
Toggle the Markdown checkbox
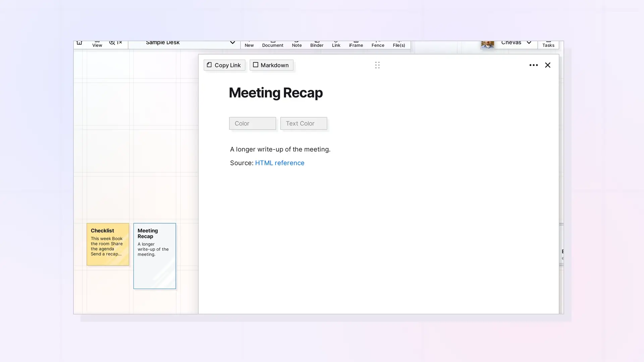coord(256,65)
